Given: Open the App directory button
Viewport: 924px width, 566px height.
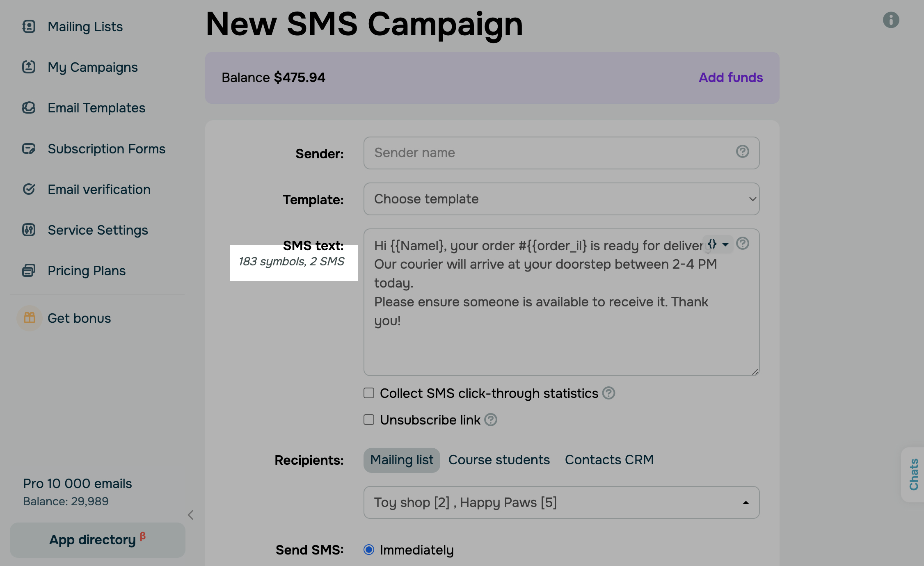Looking at the screenshot, I should pyautogui.click(x=97, y=540).
